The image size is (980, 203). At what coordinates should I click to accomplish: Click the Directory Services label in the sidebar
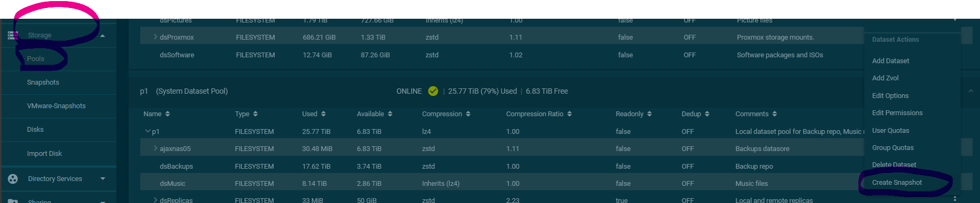pos(55,179)
